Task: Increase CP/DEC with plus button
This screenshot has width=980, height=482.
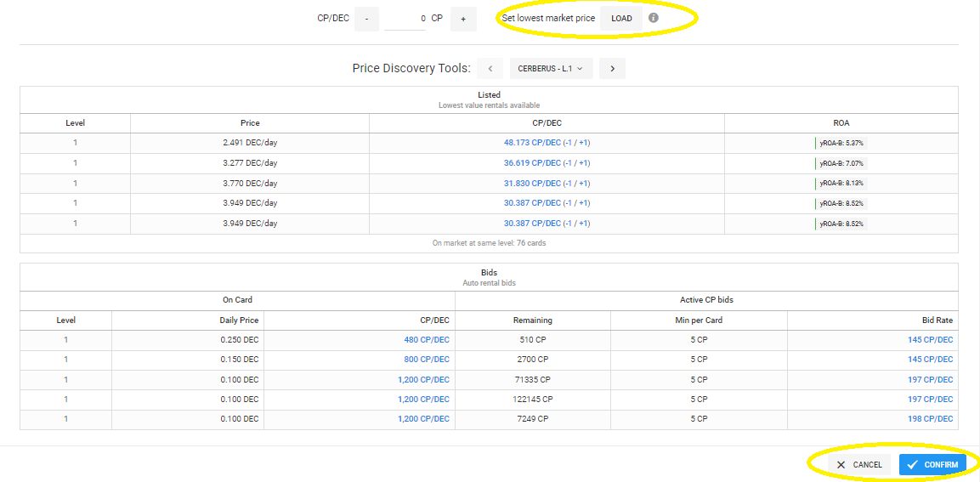Action: click(463, 19)
